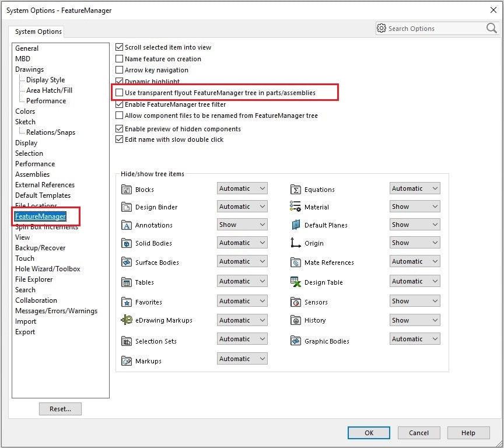
Task: Click the History icon
Action: (x=295, y=320)
